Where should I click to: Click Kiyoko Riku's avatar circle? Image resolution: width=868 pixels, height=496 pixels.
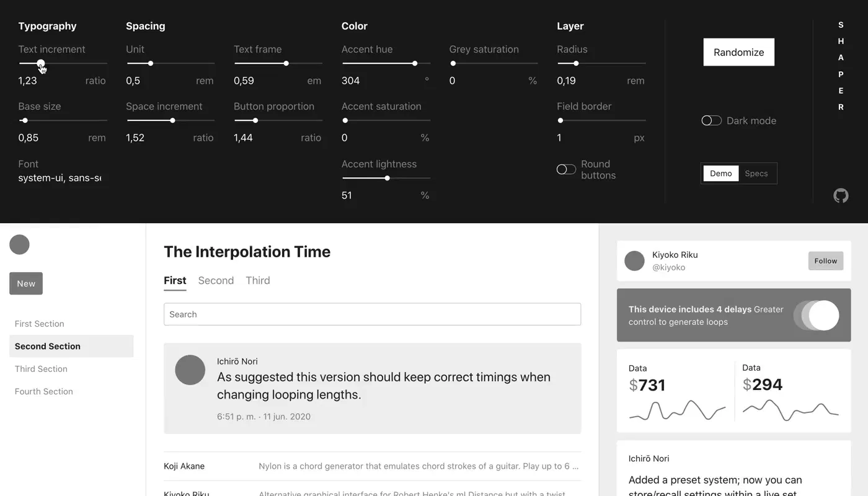click(634, 261)
